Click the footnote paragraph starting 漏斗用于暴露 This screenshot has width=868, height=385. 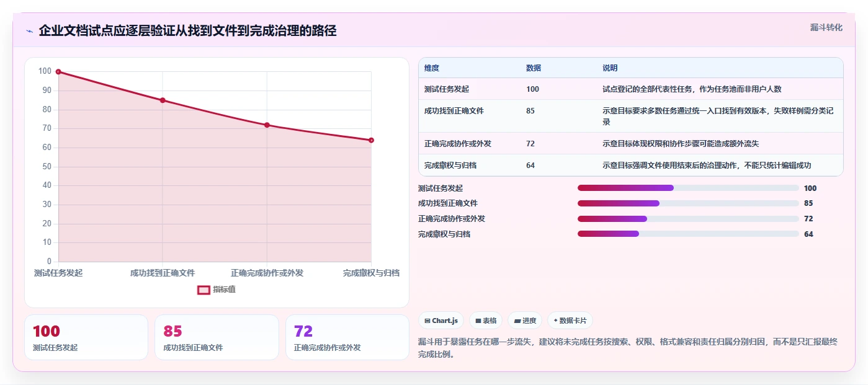coord(627,348)
